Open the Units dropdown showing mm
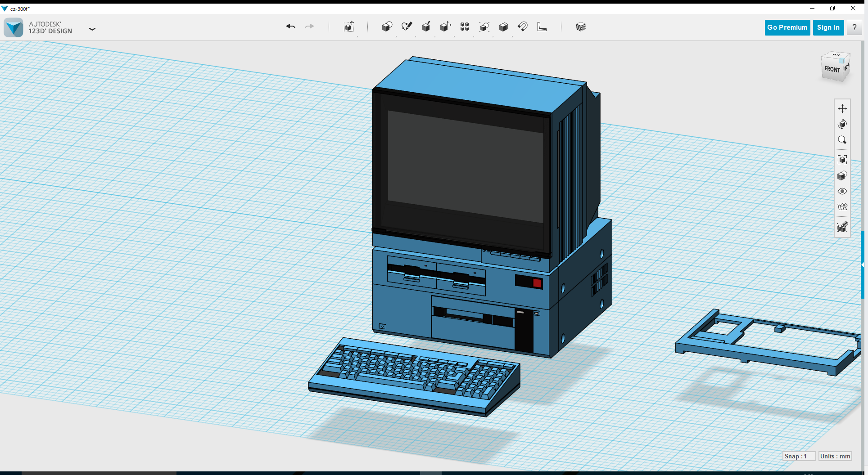 click(x=835, y=456)
